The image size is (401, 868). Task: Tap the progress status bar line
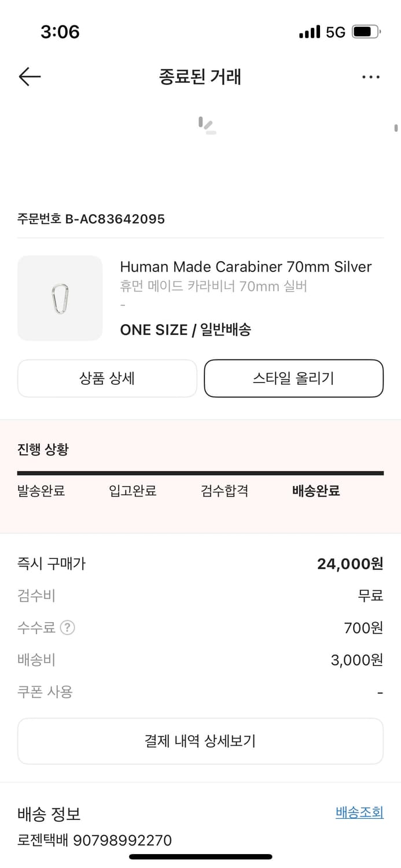tap(200, 473)
